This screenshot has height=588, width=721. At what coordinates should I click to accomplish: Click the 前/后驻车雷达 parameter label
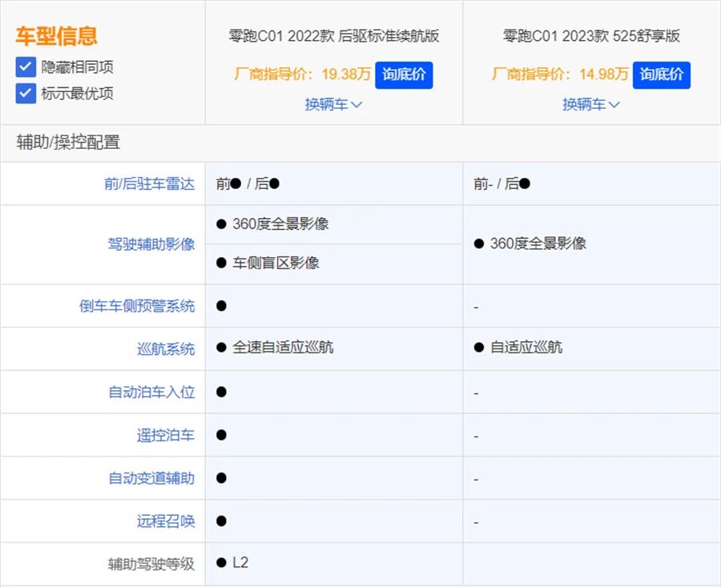[149, 183]
